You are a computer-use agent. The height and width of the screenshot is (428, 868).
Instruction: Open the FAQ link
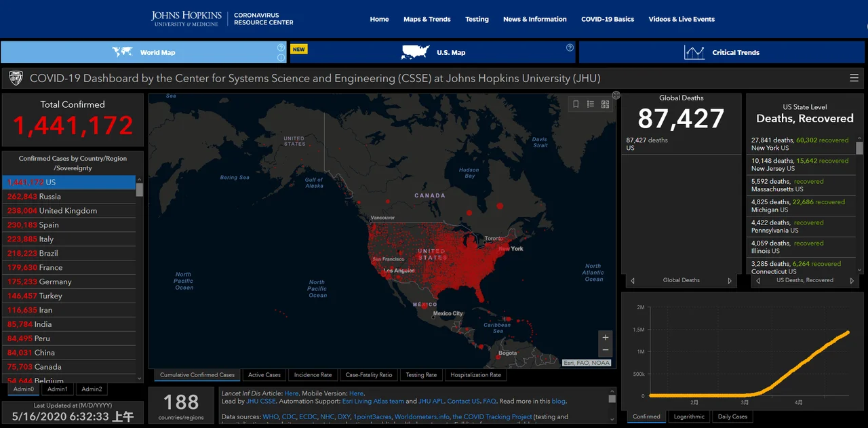(490, 402)
